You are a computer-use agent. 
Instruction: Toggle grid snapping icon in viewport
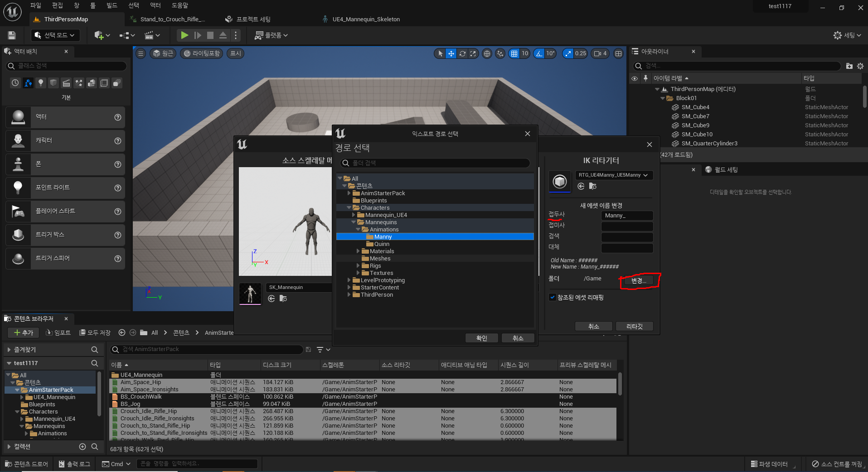pyautogui.click(x=514, y=53)
